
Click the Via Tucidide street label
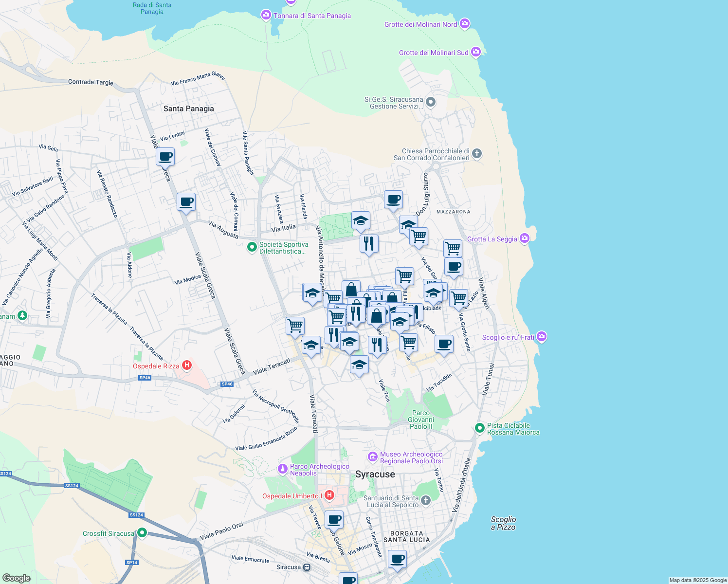(x=439, y=382)
